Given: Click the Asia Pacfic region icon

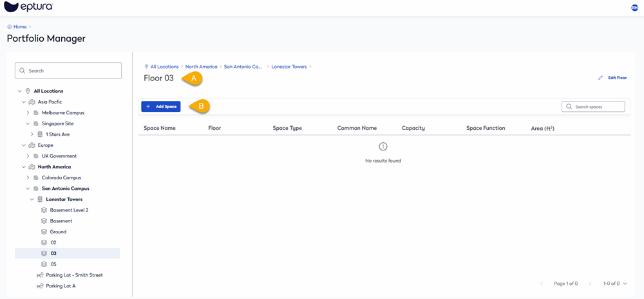Looking at the screenshot, I should pos(32,102).
